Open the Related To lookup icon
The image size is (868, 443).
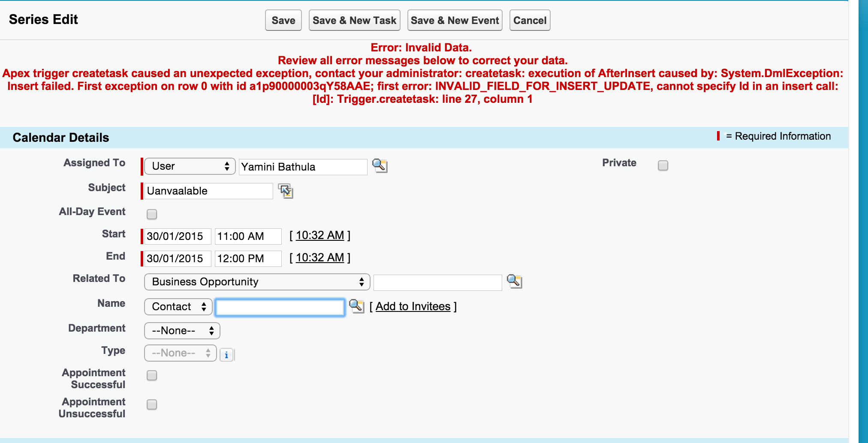point(514,281)
